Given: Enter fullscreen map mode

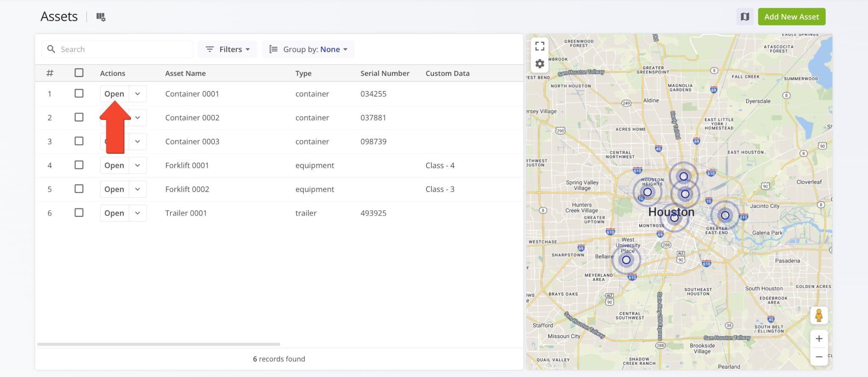Looking at the screenshot, I should (x=540, y=46).
